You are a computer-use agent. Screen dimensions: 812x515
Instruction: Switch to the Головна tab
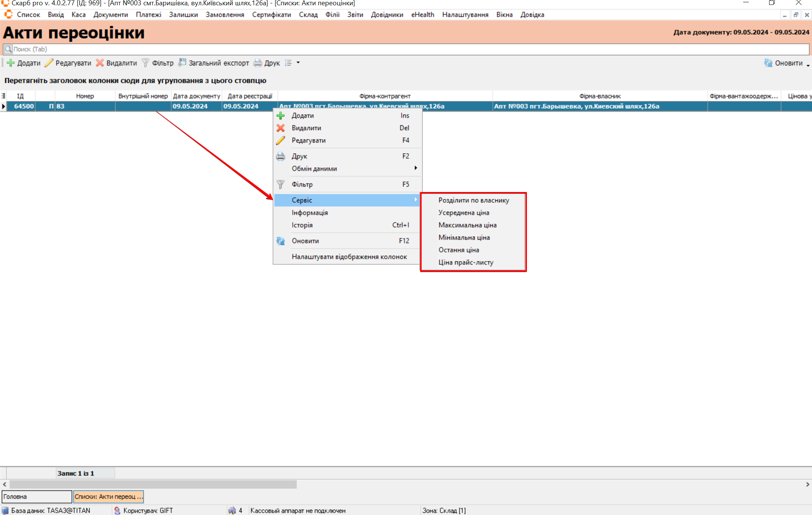pos(36,497)
